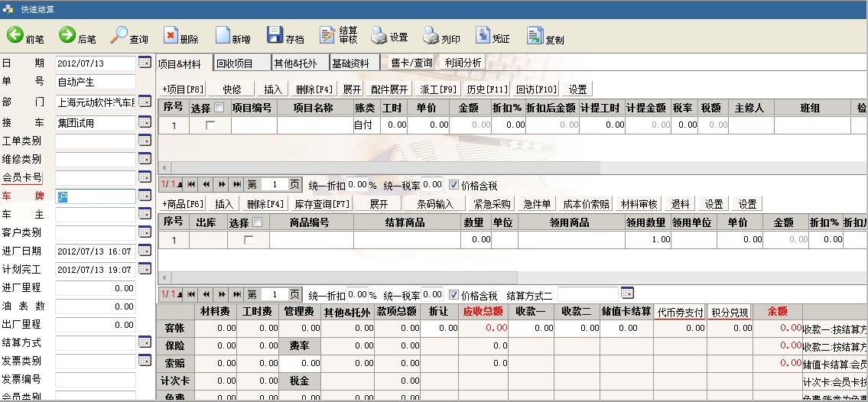Click the 删除 delete document icon
This screenshot has width=868, height=402.
(171, 35)
